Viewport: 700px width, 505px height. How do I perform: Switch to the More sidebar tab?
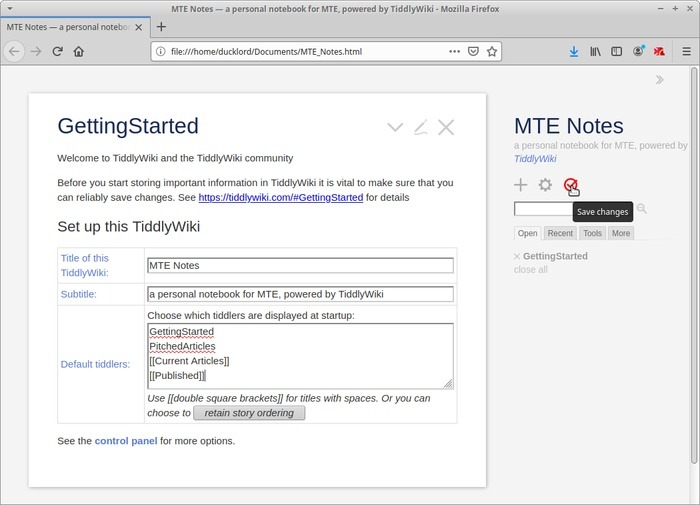[x=621, y=233]
